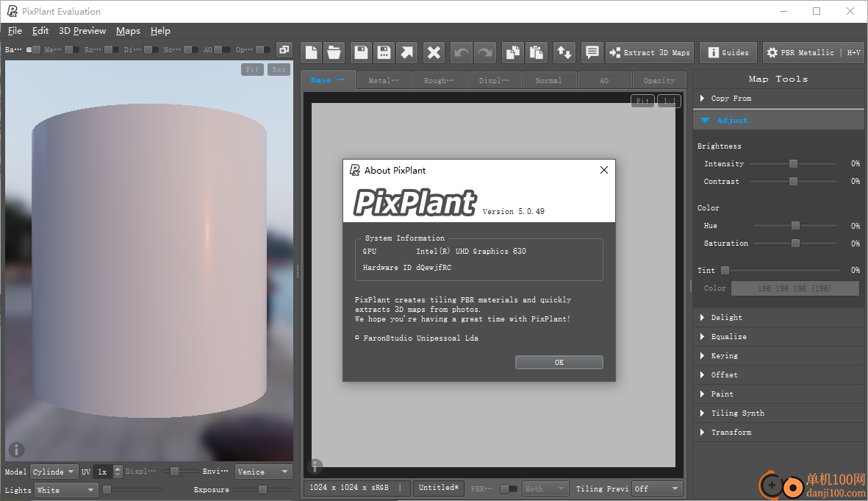
Task: Undo the last action
Action: (x=461, y=53)
